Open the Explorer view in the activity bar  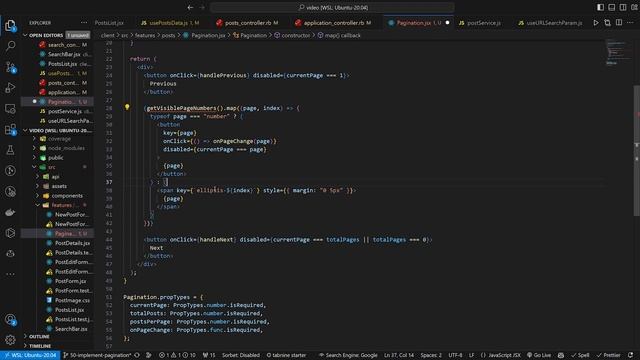10,25
